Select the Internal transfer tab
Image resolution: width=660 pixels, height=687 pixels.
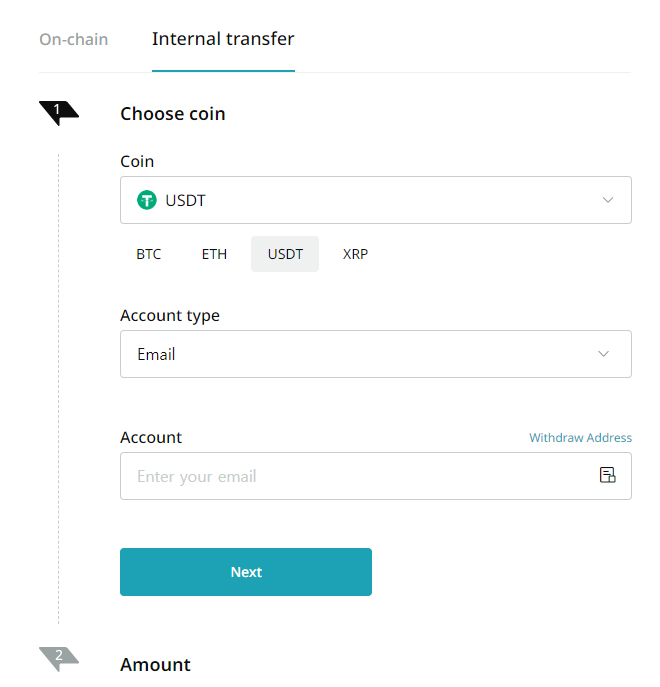click(x=223, y=39)
